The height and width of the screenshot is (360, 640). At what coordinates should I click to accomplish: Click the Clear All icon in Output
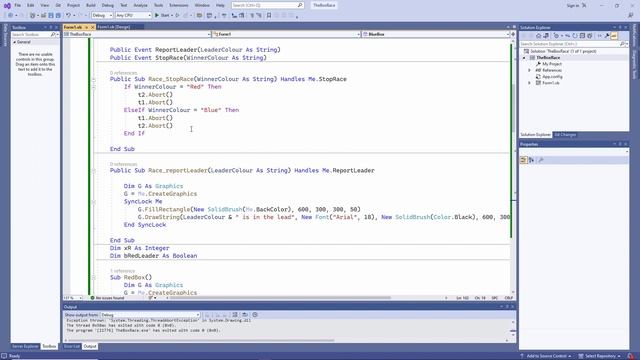coord(235,315)
